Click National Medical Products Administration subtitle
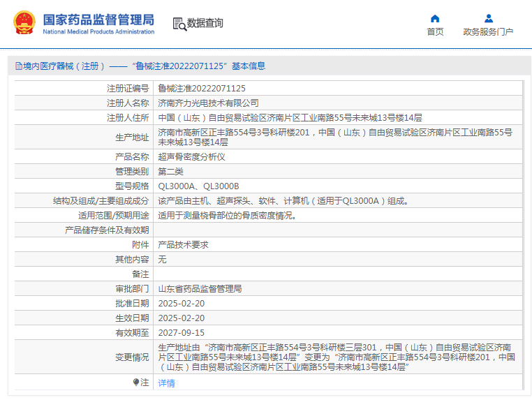This screenshot has height=400, width=532. [x=98, y=31]
